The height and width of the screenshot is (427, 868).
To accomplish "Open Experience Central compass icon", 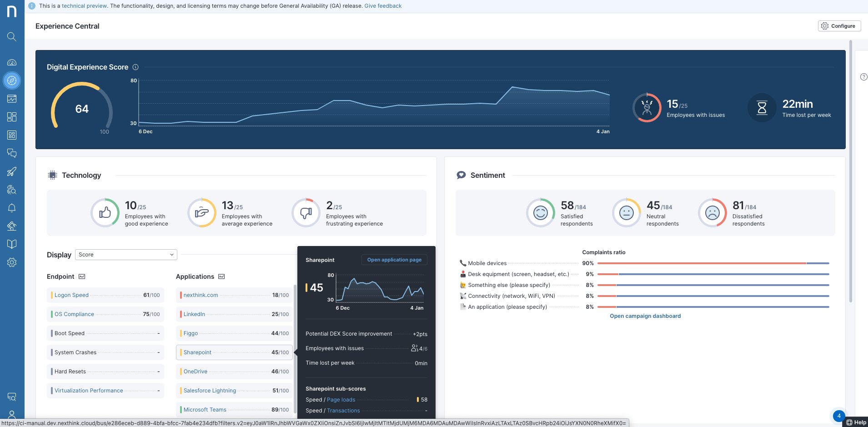I will click(x=12, y=80).
